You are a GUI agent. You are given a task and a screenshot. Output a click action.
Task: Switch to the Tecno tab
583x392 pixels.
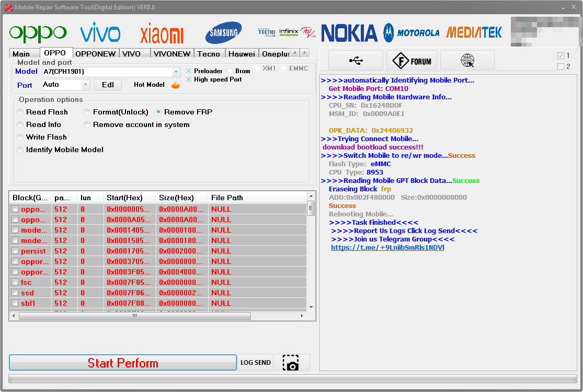209,53
